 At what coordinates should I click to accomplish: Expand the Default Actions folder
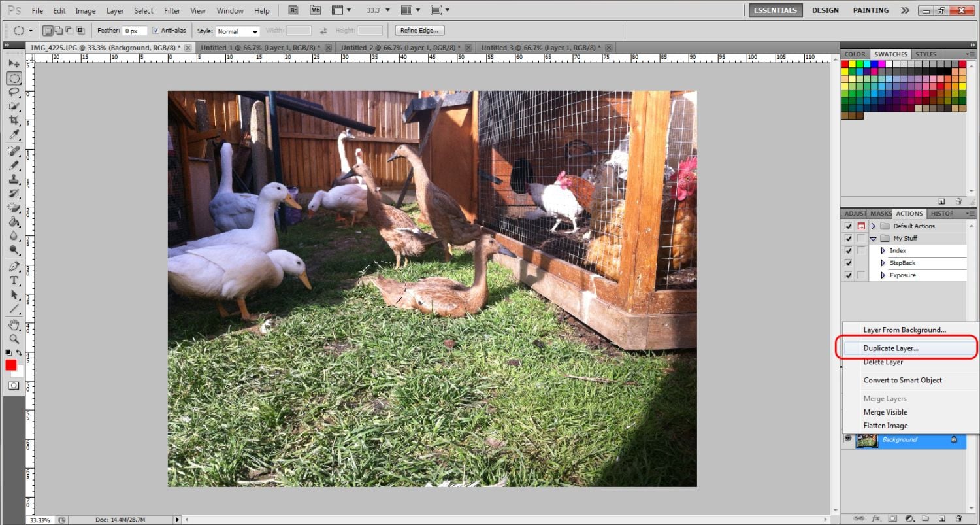pos(874,226)
